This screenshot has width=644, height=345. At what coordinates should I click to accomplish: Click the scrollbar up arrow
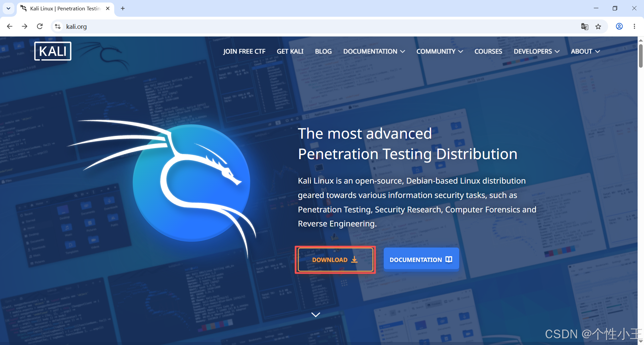tap(641, 40)
